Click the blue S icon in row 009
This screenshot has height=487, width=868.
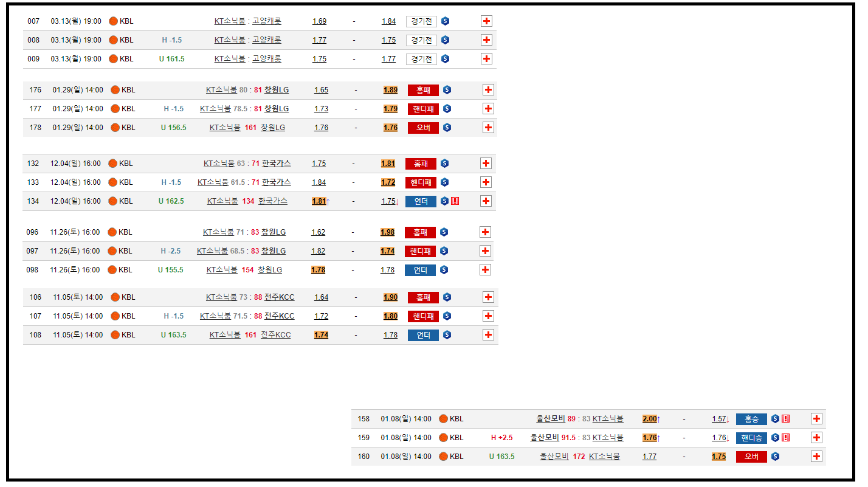pyautogui.click(x=445, y=59)
